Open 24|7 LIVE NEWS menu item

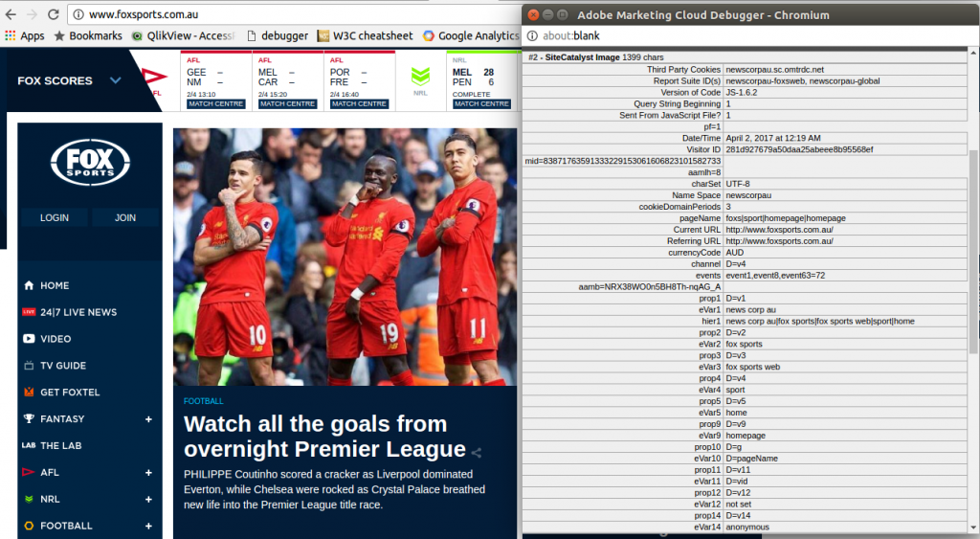(78, 312)
